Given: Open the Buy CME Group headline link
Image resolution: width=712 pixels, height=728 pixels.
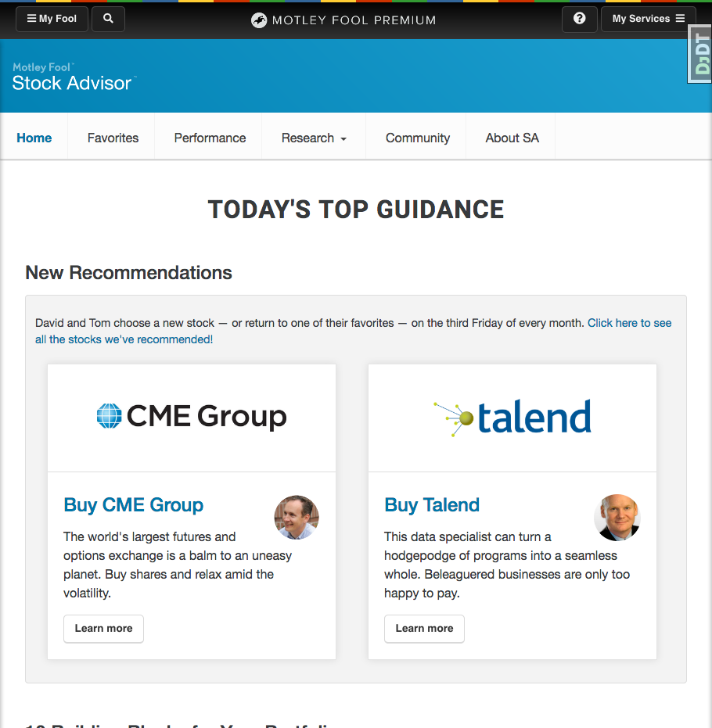Looking at the screenshot, I should click(x=133, y=504).
